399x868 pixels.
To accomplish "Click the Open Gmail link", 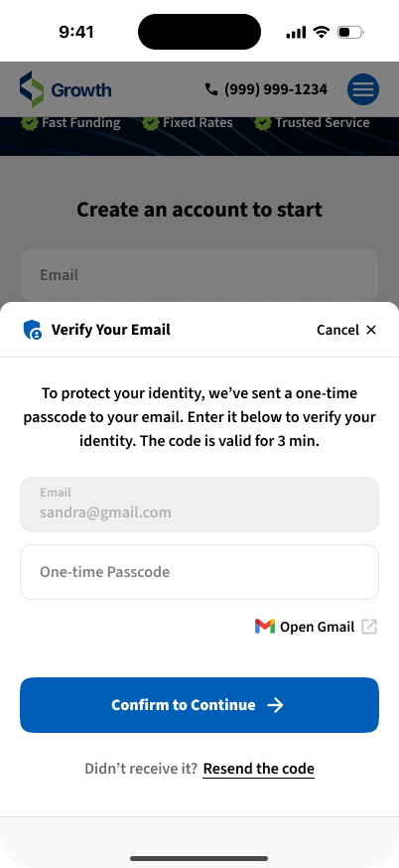I will tap(316, 627).
